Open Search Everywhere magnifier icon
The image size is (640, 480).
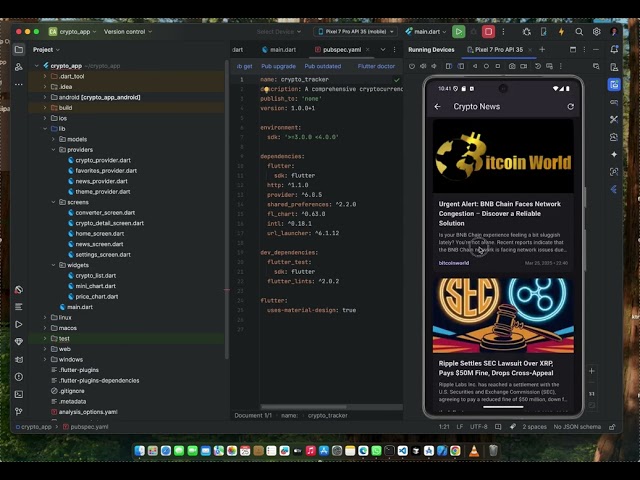(579, 31)
